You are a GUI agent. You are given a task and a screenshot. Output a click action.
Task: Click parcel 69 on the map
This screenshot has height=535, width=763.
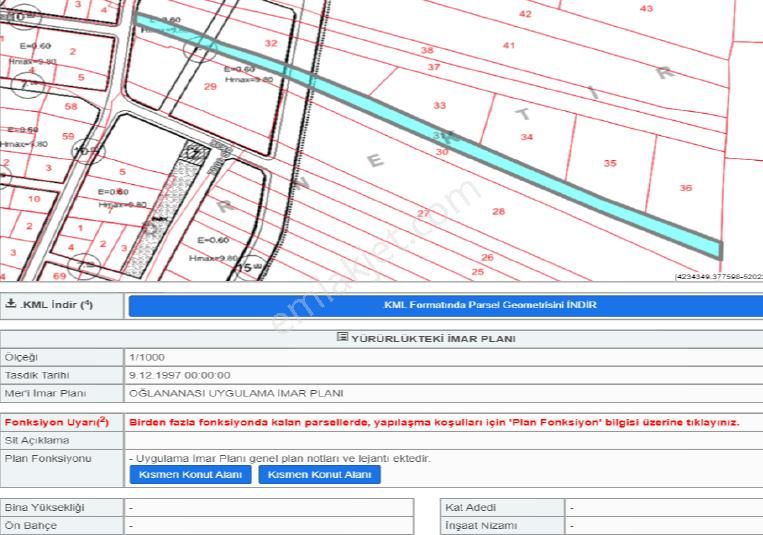[x=59, y=276]
